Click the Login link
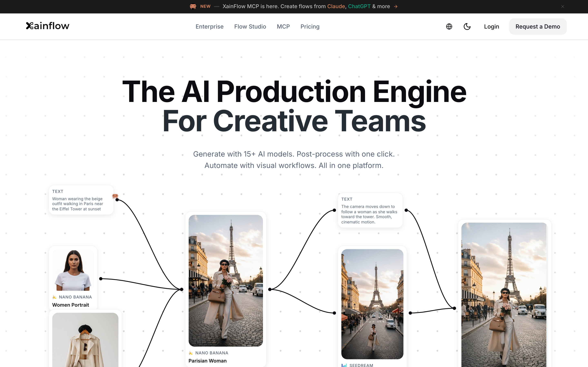588x367 pixels. [491, 27]
